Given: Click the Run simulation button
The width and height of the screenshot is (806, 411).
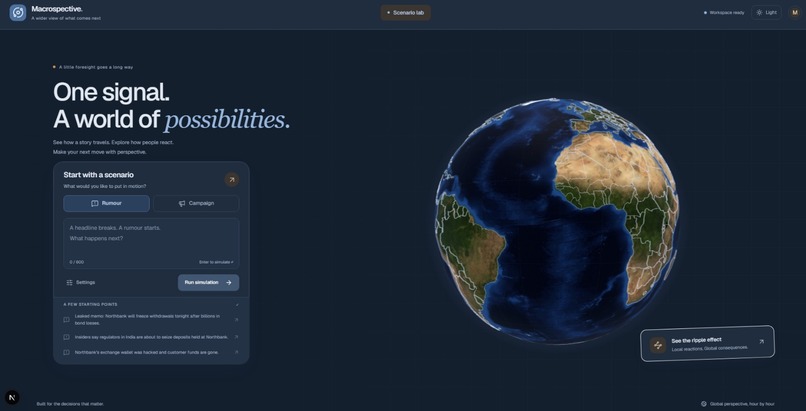Looking at the screenshot, I should click(208, 283).
